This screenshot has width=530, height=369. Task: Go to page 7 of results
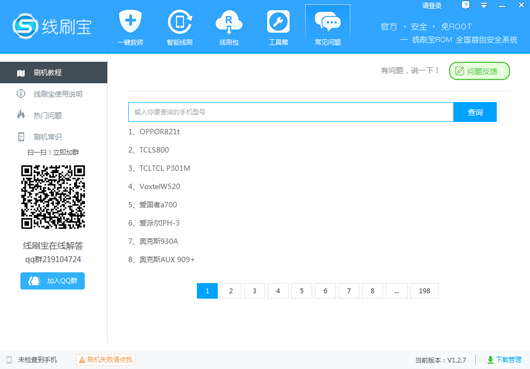349,291
